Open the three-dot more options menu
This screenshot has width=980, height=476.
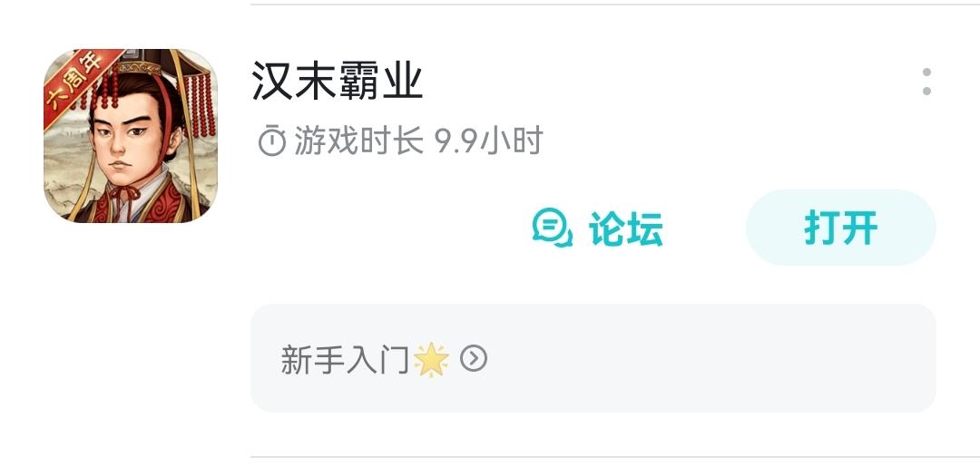[x=926, y=82]
